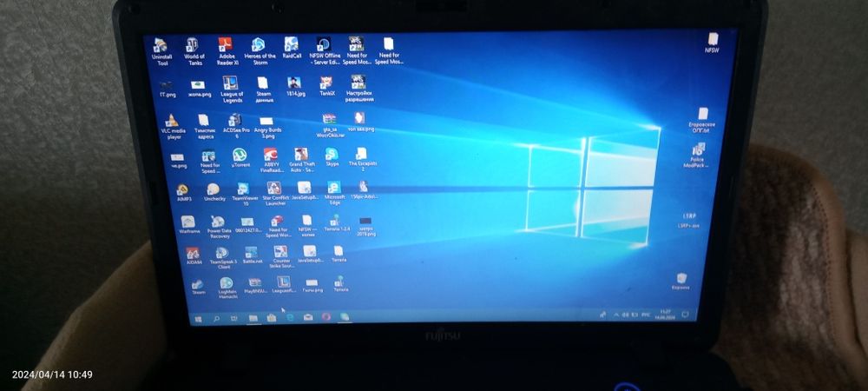
Task: Open the taskbar clock and calendar
Action: tap(665, 315)
